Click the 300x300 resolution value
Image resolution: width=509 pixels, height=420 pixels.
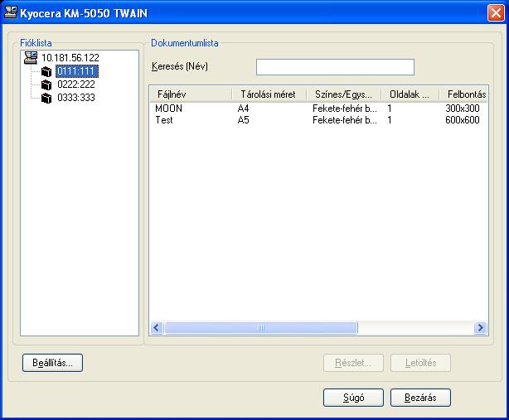(x=463, y=109)
